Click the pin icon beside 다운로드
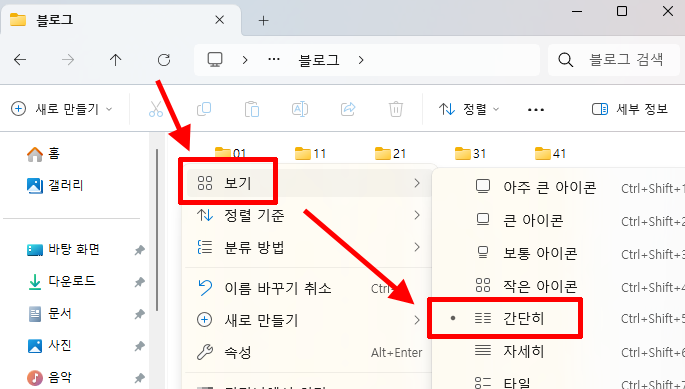The width and height of the screenshot is (685, 389). point(139,282)
